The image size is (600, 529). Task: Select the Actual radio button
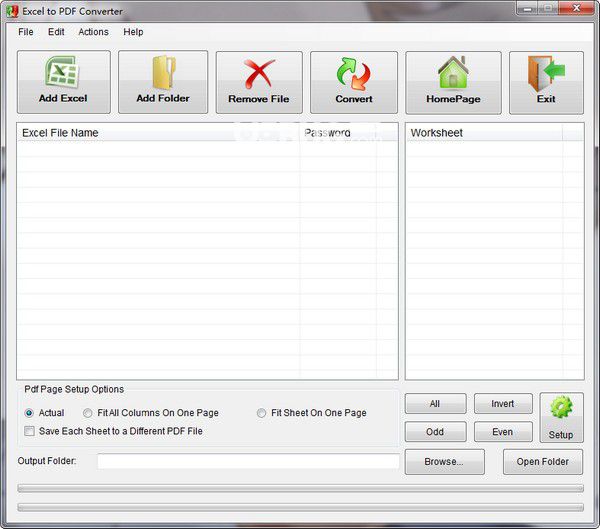29,413
